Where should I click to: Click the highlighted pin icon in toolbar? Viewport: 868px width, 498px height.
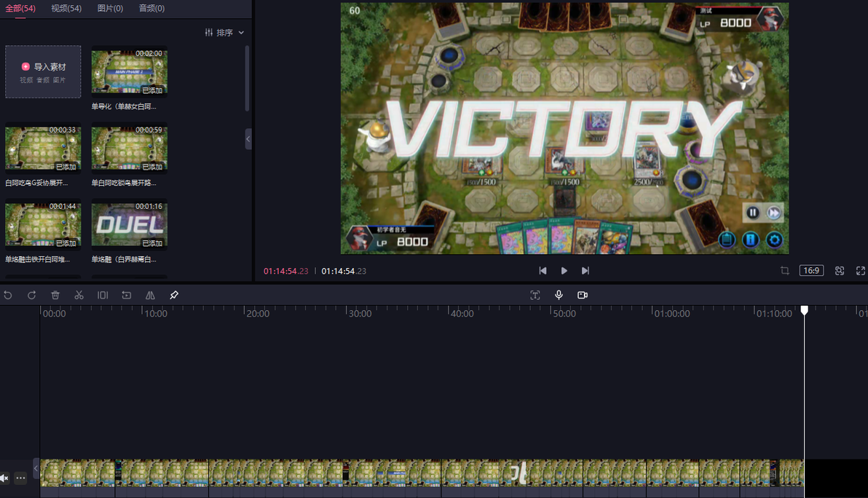coord(174,295)
